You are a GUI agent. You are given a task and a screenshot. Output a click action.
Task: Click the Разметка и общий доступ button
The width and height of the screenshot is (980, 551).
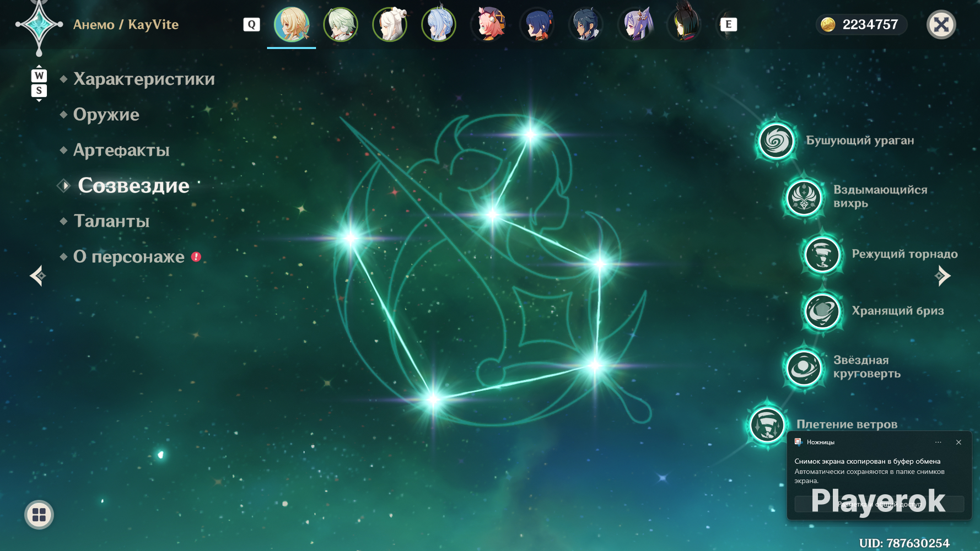879,504
